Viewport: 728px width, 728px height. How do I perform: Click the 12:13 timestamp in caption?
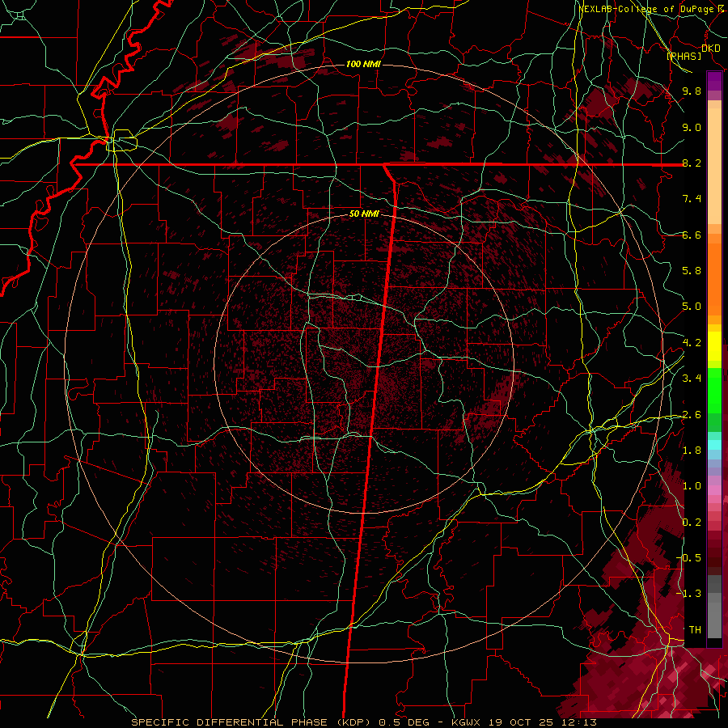click(578, 722)
